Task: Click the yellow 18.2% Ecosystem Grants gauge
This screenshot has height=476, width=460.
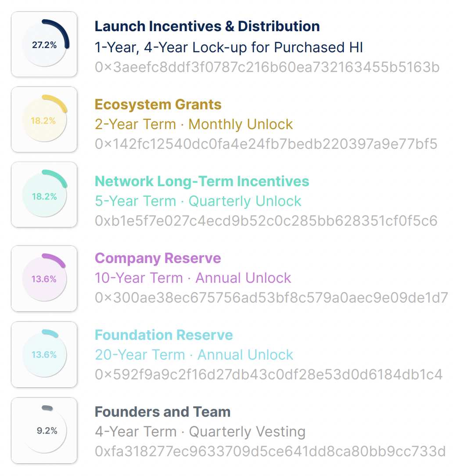Action: point(44,119)
